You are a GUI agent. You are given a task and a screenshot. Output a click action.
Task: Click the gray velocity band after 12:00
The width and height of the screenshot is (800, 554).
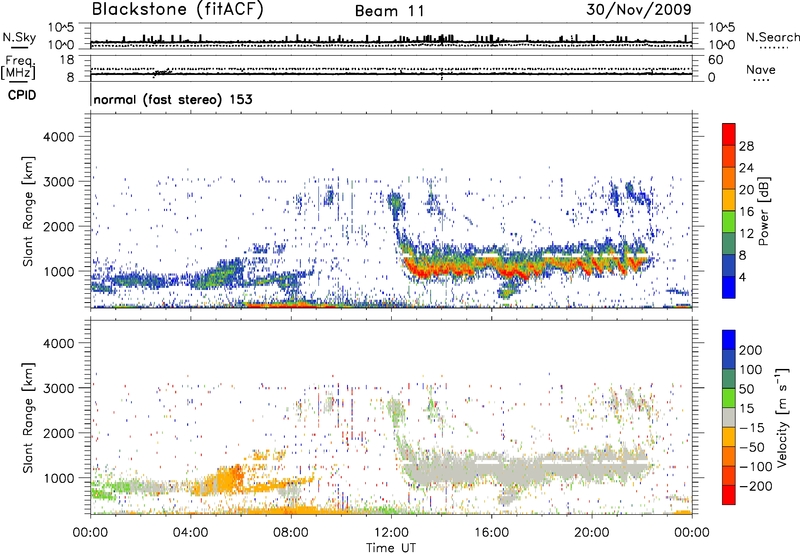(x=526, y=468)
